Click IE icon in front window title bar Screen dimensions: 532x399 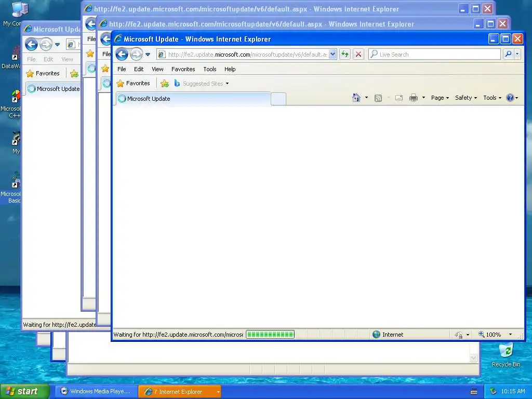(x=118, y=39)
